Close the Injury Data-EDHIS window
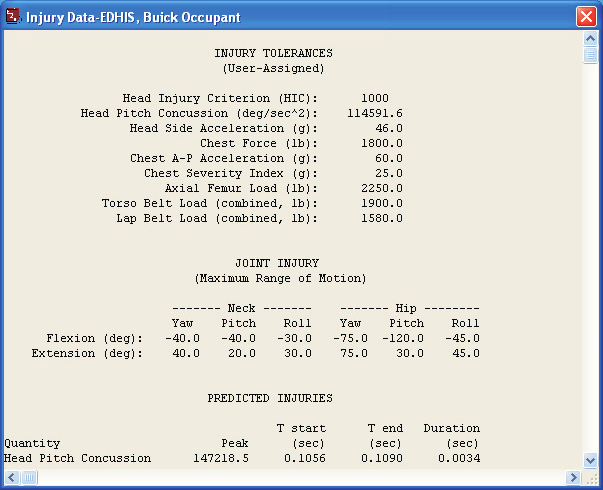603x490 pixels. click(586, 17)
